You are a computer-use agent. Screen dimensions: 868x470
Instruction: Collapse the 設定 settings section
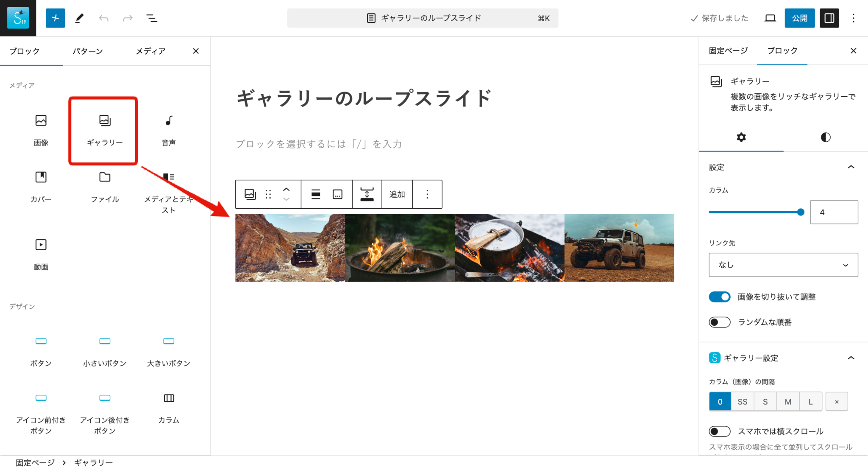pos(851,167)
